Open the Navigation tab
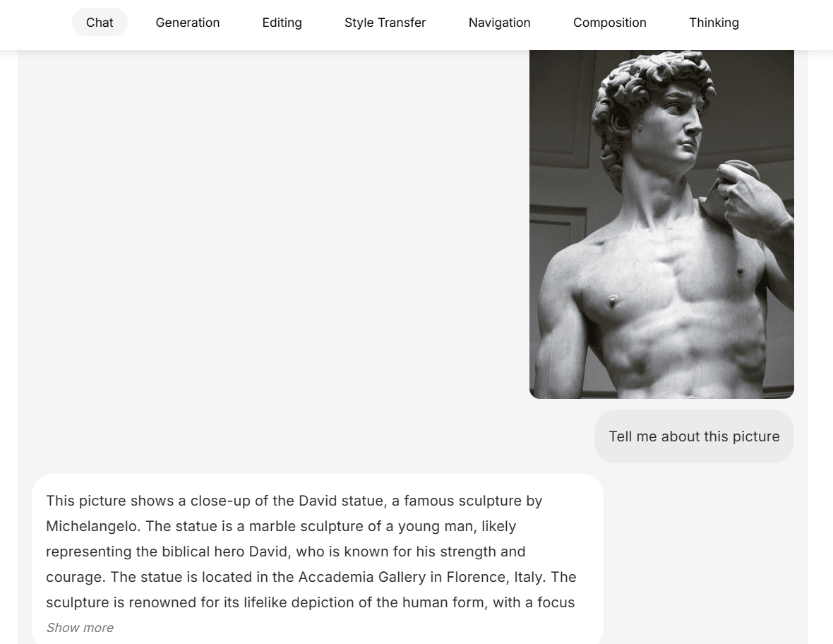Image resolution: width=833 pixels, height=644 pixels. [499, 23]
